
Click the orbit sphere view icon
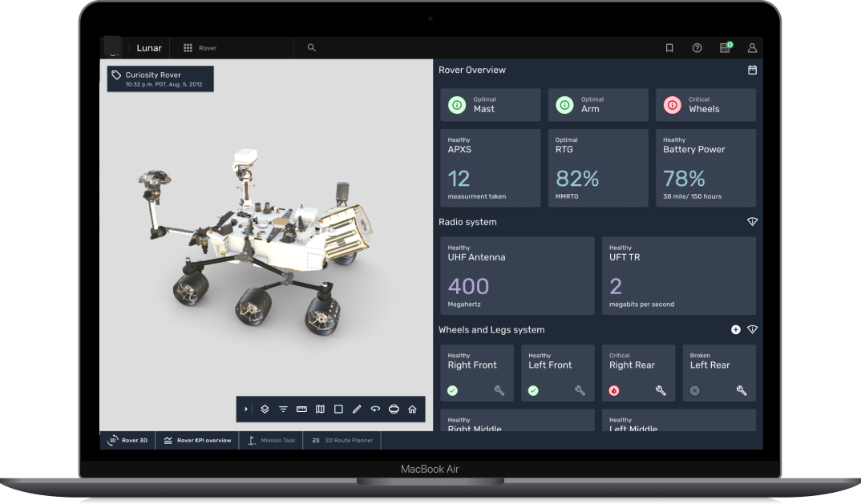click(394, 409)
